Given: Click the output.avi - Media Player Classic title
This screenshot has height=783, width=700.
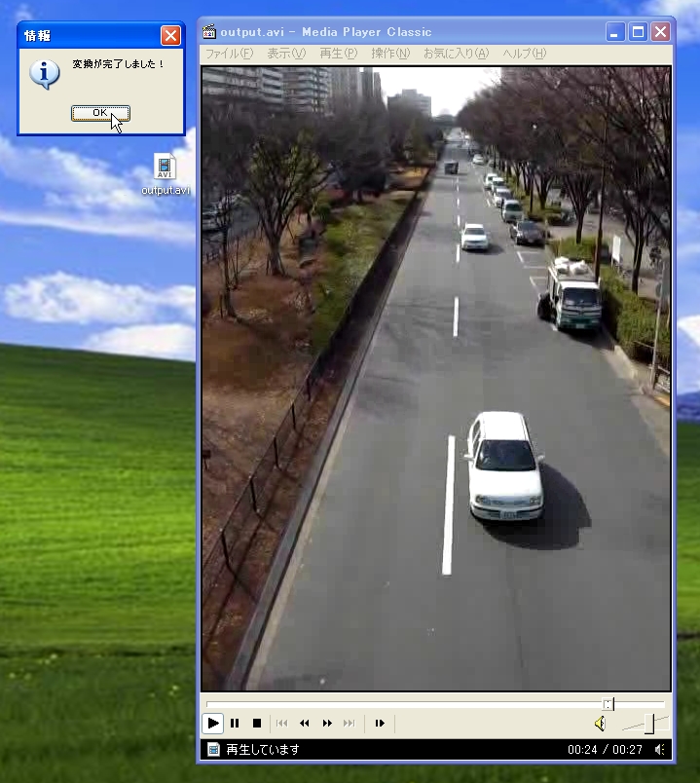Looking at the screenshot, I should point(326,32).
